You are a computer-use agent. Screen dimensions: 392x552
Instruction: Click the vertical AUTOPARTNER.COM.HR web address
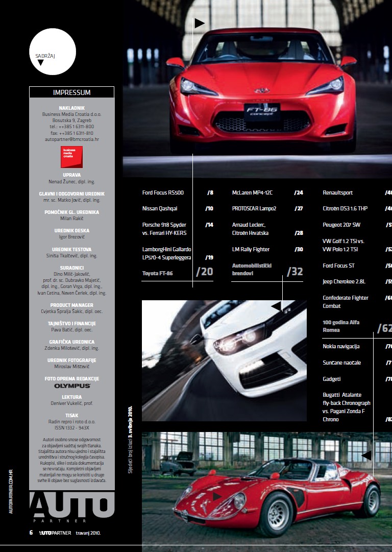coord(11,491)
